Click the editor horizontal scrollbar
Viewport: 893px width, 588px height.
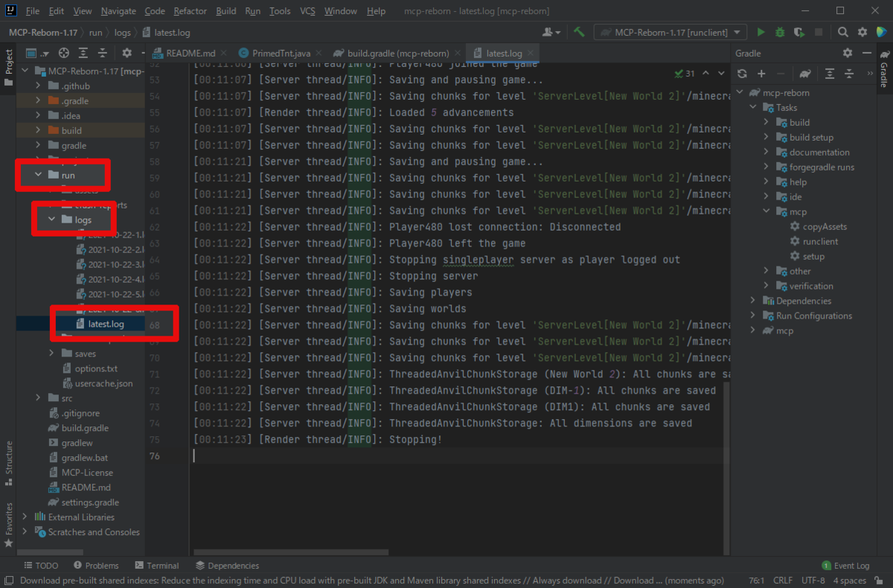(291, 552)
